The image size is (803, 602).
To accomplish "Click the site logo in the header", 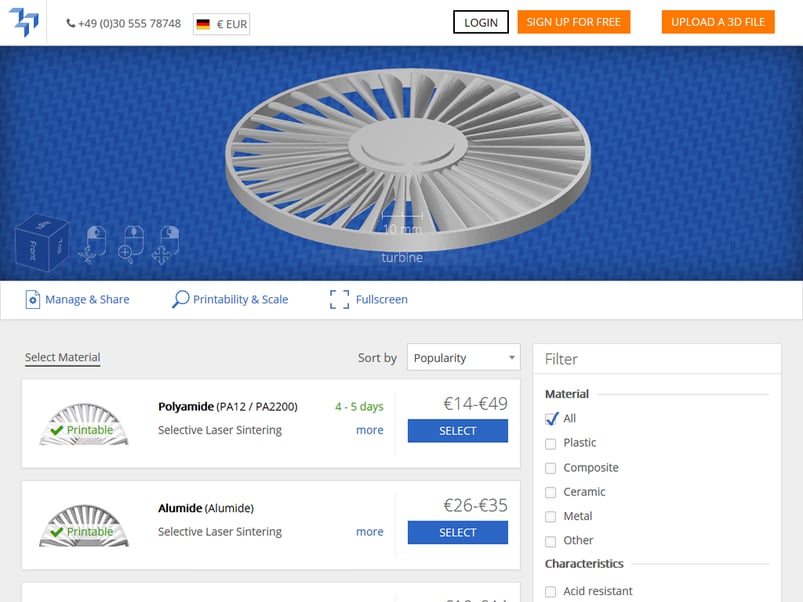I will coord(23,22).
